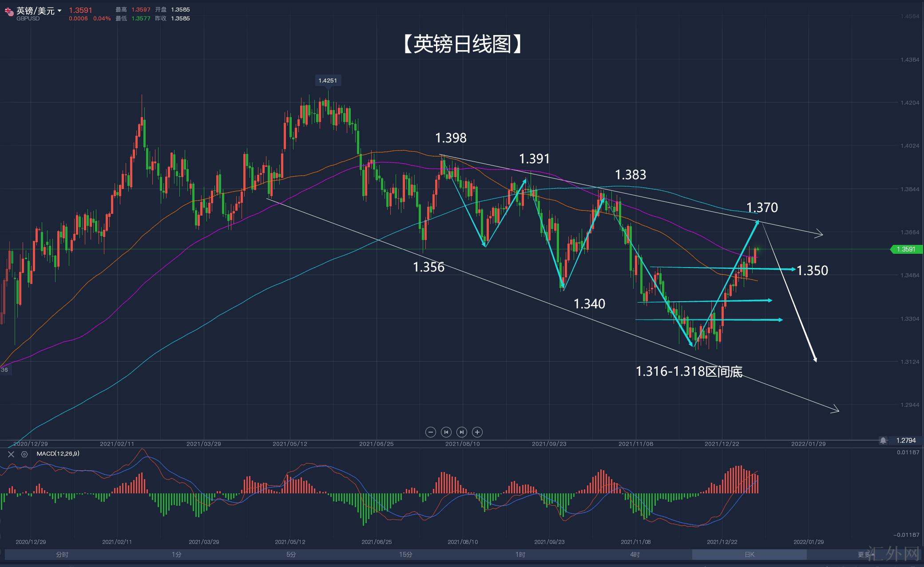Choose the 4时 timeframe
This screenshot has width=924, height=567.
(635, 554)
